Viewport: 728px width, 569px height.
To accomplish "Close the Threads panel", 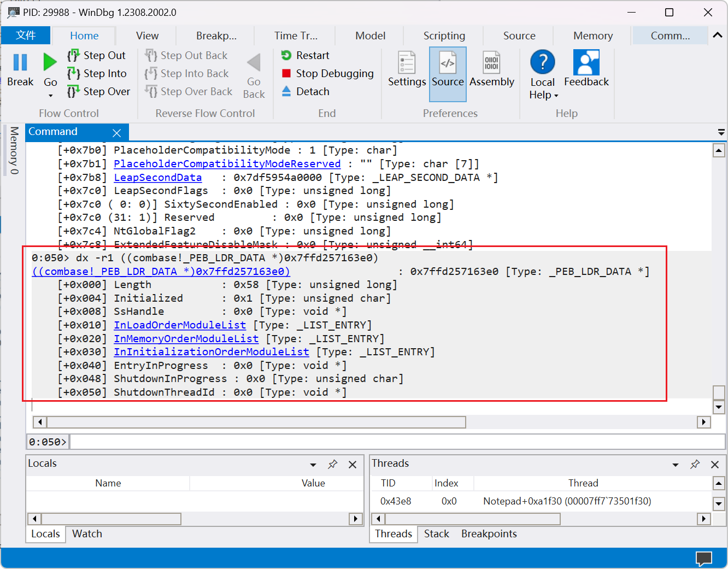I will pos(715,465).
